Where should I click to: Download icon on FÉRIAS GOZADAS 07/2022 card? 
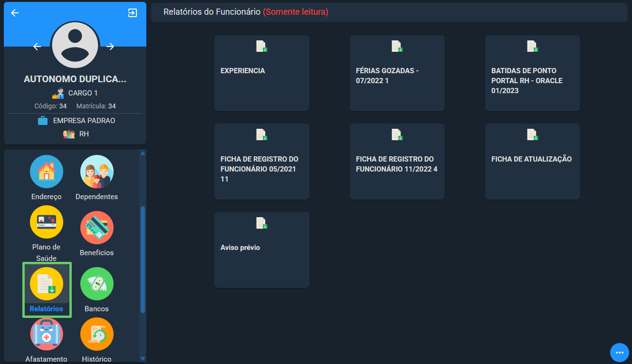397,47
